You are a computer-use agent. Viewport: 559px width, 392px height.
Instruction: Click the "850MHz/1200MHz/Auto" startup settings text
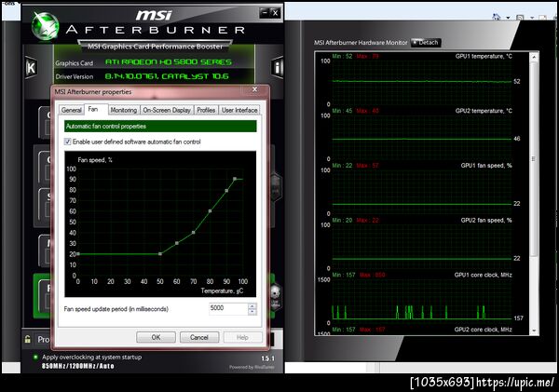tap(78, 366)
